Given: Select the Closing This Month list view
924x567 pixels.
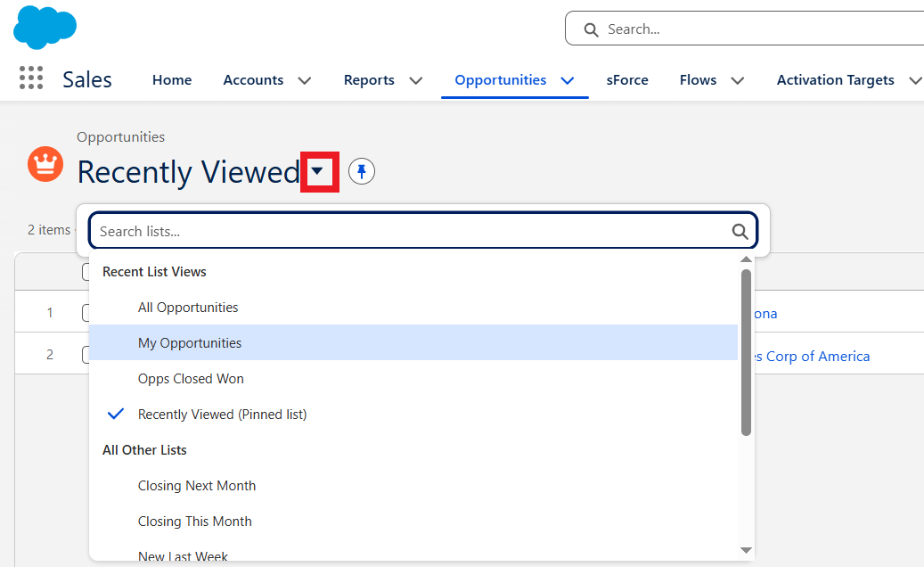Looking at the screenshot, I should [x=413, y=521].
